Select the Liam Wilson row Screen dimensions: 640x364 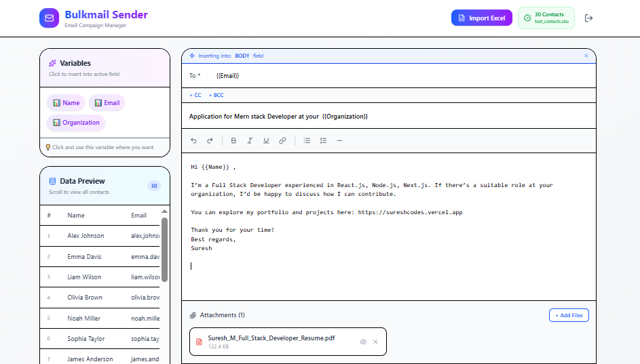tap(100, 277)
